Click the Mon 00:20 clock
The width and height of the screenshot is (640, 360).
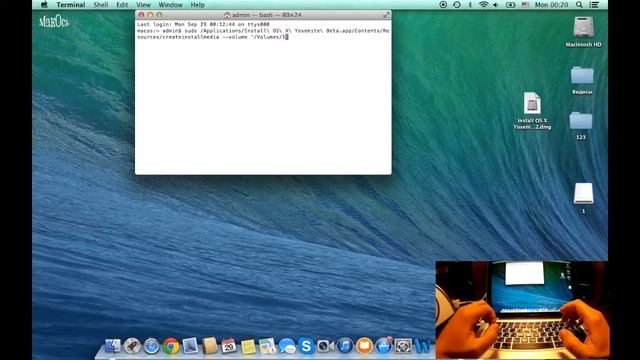(x=551, y=5)
